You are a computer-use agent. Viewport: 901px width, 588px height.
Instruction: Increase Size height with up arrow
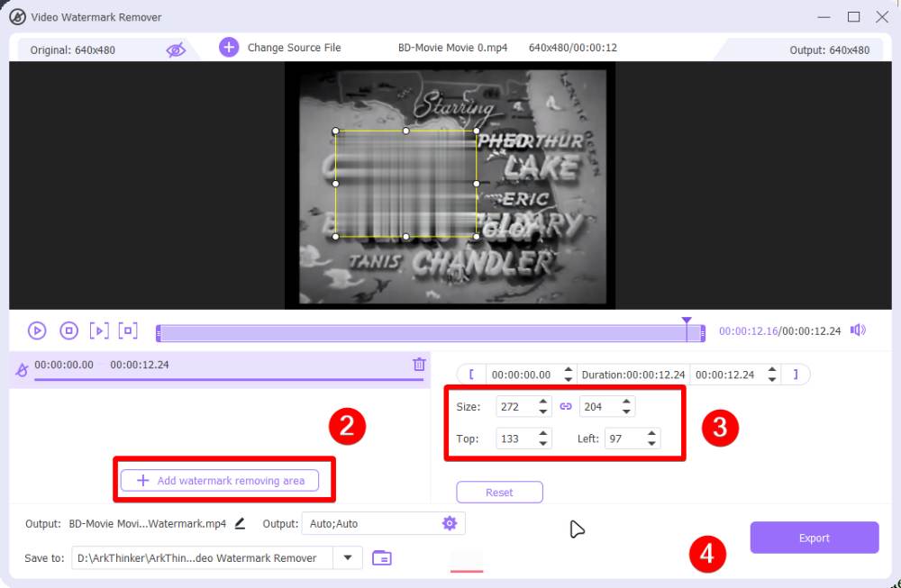point(626,402)
